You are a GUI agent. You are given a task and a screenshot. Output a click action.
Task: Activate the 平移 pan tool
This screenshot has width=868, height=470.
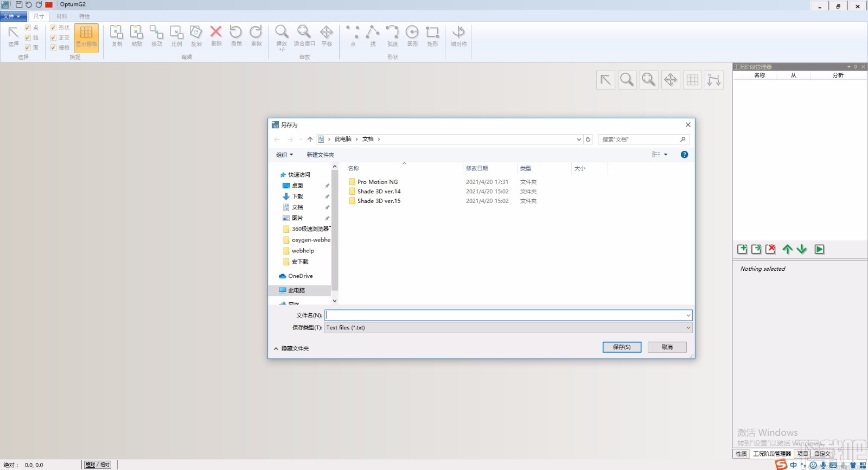(x=327, y=36)
